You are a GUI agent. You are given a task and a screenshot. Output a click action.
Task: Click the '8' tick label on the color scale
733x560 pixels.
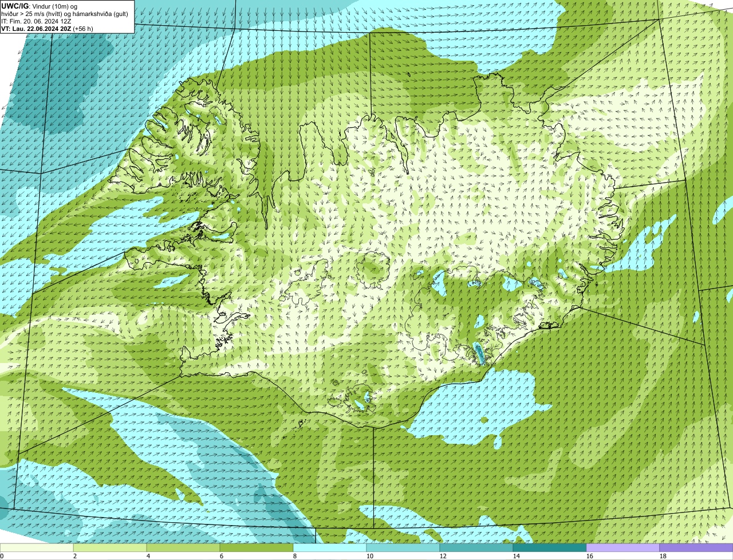pyautogui.click(x=295, y=556)
